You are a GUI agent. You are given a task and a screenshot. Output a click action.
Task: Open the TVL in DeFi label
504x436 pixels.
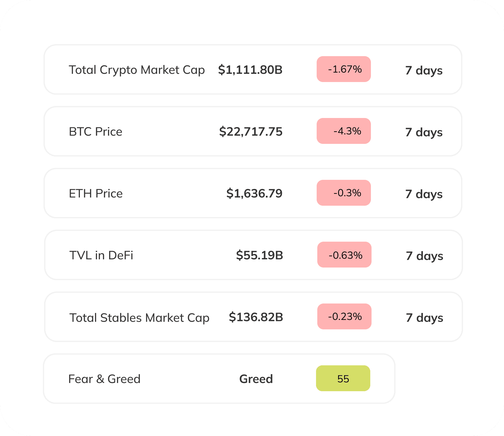coord(101,255)
